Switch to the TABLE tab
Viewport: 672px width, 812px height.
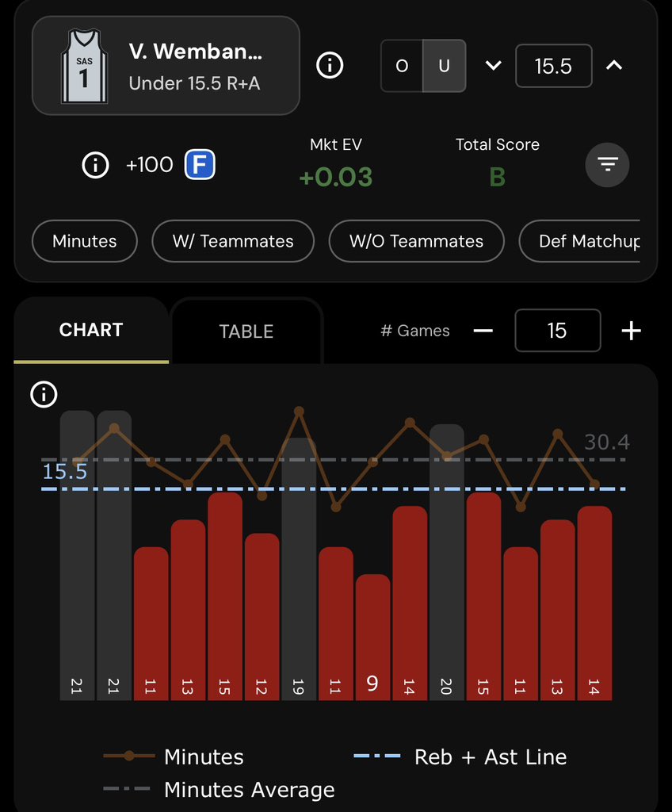click(x=246, y=331)
